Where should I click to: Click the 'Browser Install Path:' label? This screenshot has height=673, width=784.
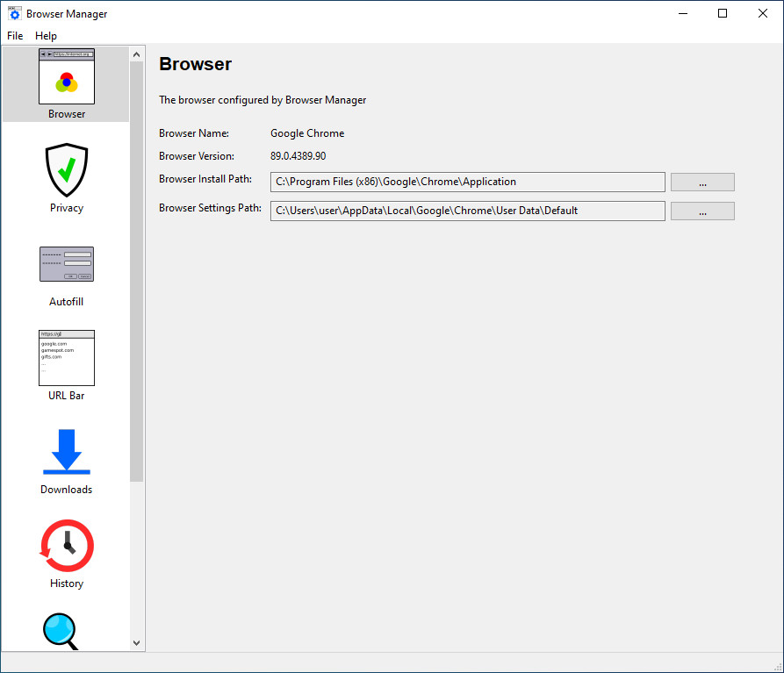pos(205,179)
